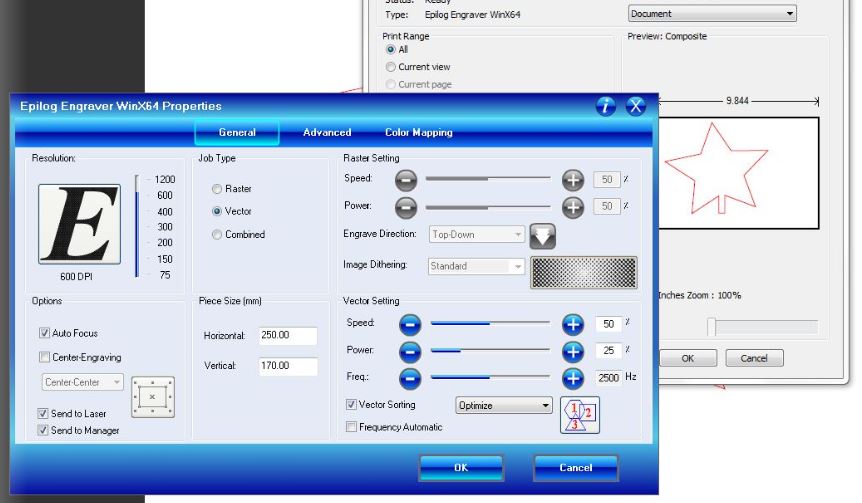Screen dimensions: 862x503
Task: Open the Vector Sorting Optimize dropdown
Action: (x=504, y=406)
